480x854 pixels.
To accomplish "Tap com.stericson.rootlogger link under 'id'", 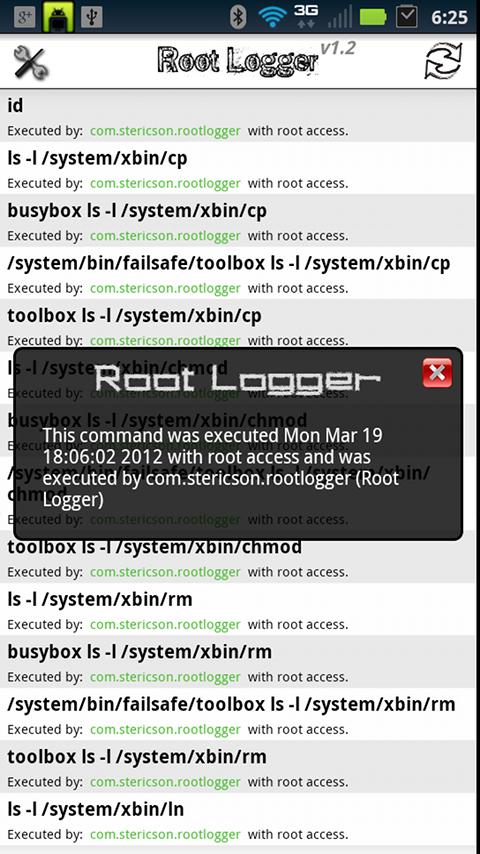I will [165, 131].
